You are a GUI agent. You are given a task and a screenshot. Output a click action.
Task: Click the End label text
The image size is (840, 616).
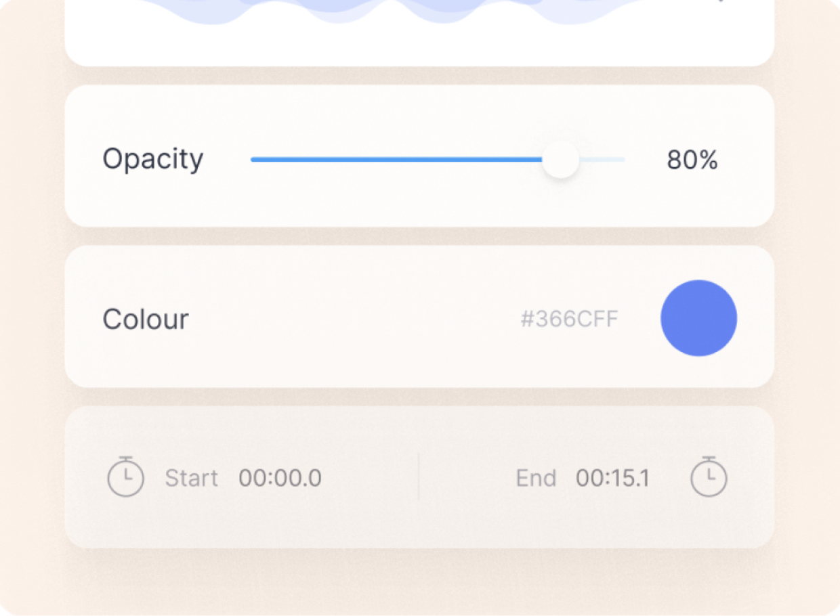[536, 479]
